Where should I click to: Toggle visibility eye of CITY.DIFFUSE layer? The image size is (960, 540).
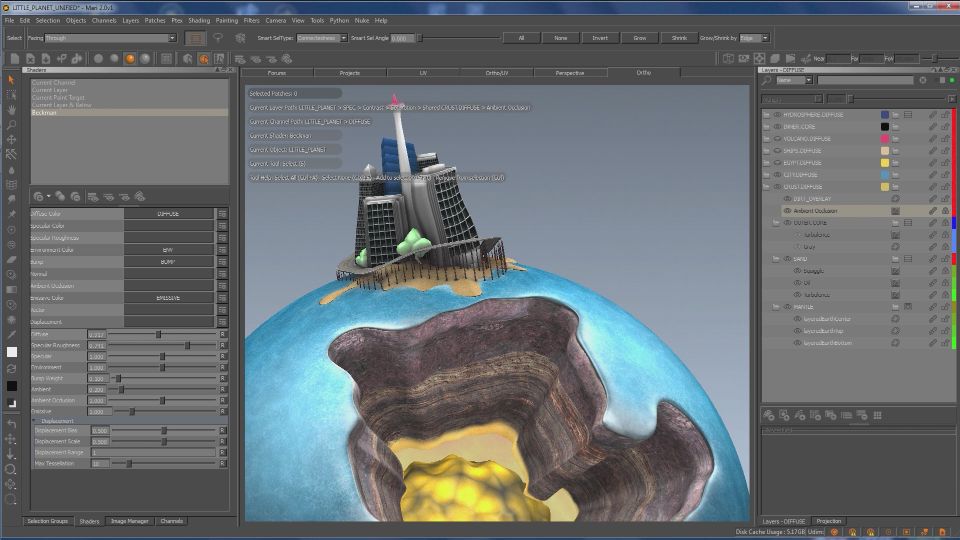[x=778, y=174]
